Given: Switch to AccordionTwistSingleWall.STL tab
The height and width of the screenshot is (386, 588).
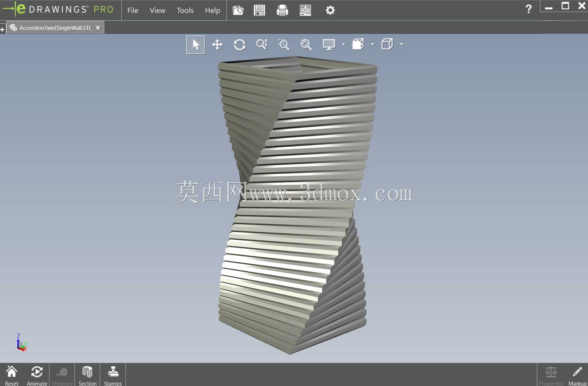Looking at the screenshot, I should point(55,28).
